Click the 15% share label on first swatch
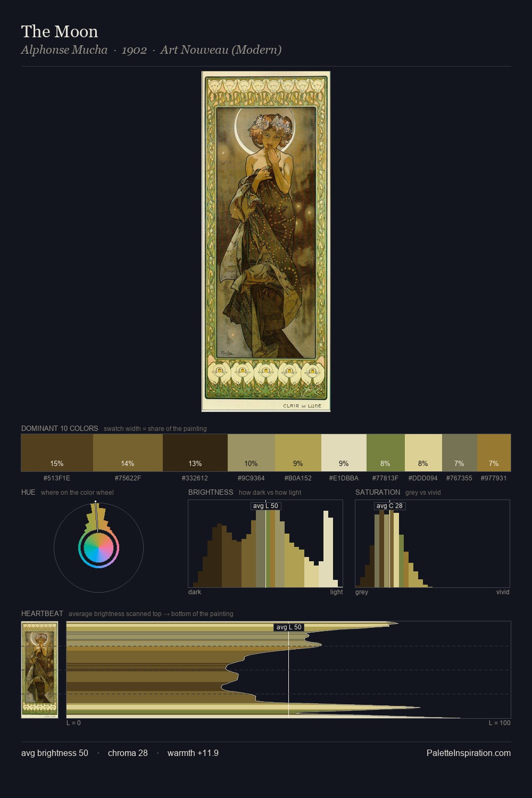Image resolution: width=532 pixels, height=798 pixels. point(57,464)
